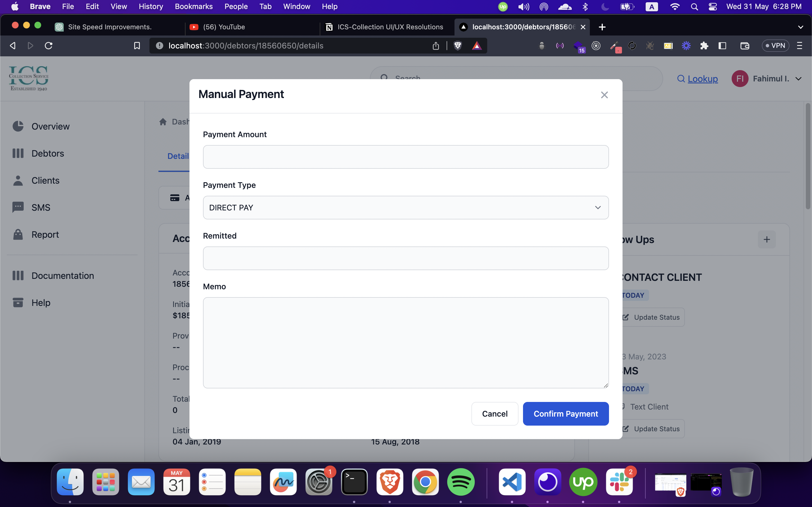Image resolution: width=812 pixels, height=507 pixels.
Task: Close the Manual Payment dialog
Action: tap(604, 95)
